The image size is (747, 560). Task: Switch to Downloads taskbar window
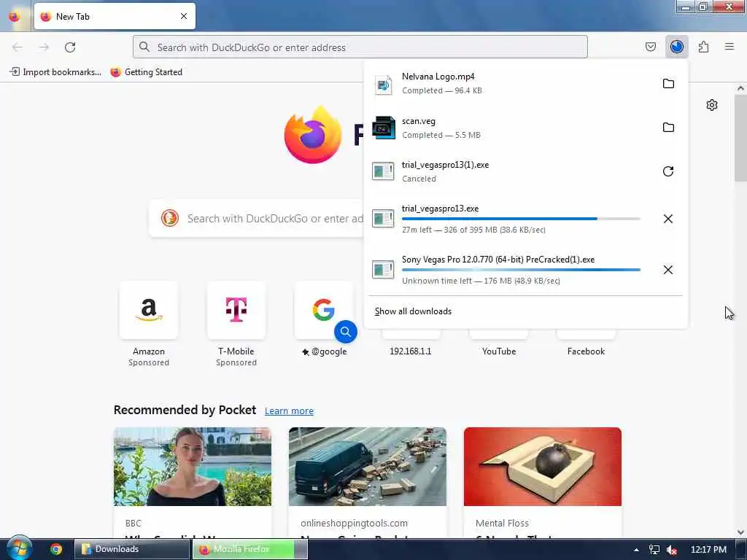(x=132, y=549)
